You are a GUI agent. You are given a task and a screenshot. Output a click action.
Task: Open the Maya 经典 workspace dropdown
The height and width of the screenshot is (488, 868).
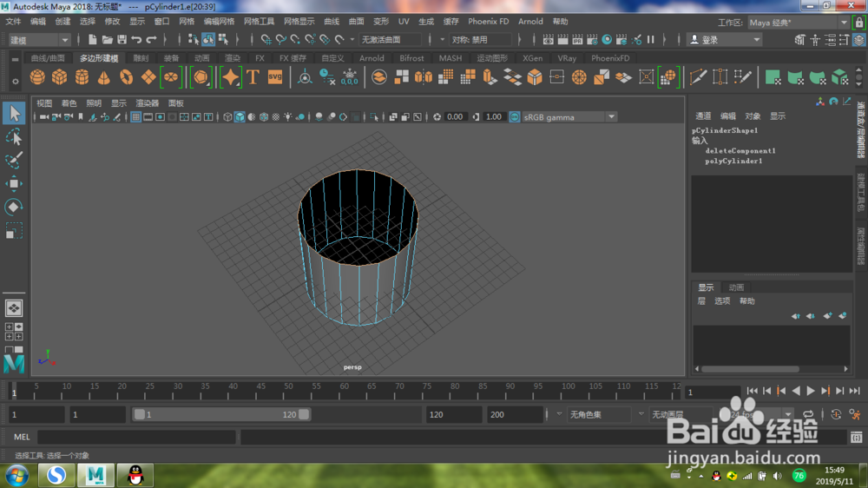798,23
